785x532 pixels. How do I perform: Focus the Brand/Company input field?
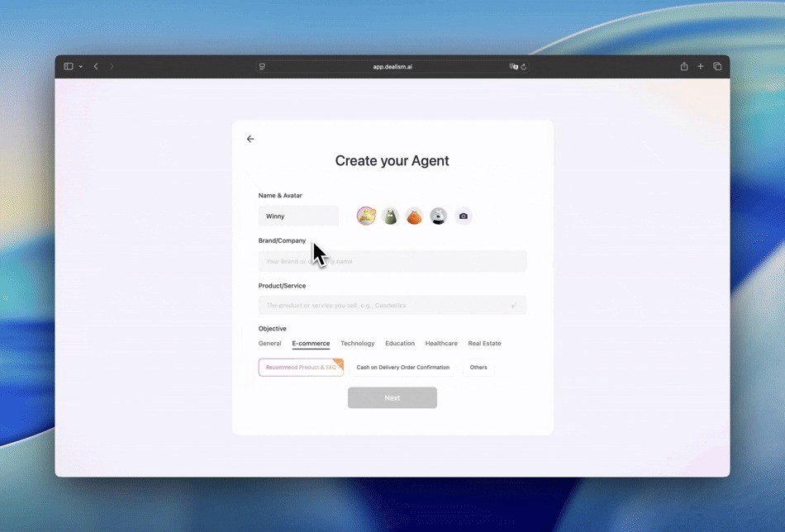[392, 261]
